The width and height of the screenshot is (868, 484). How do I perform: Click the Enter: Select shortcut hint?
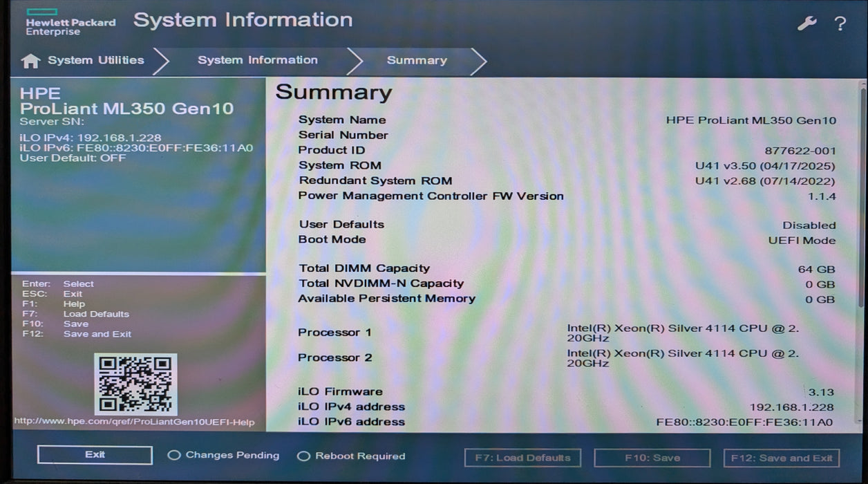coord(57,284)
